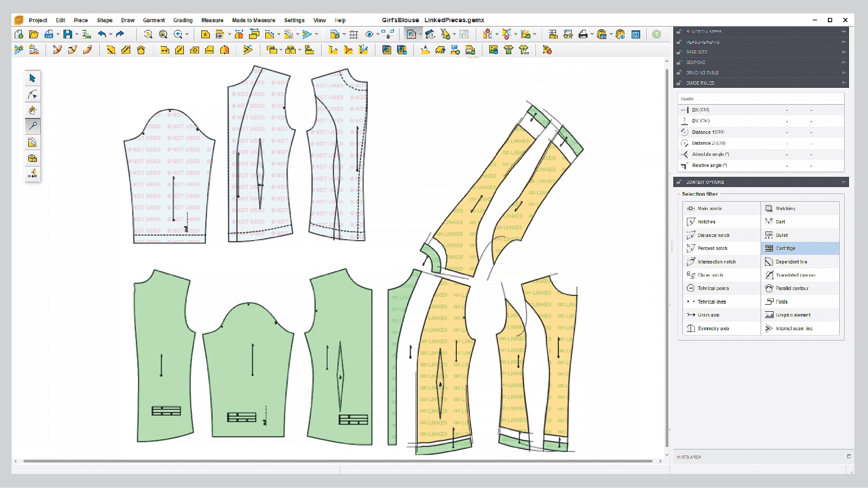Click the Hints Area collapse box
Screen dimensions: 868x488
point(849,457)
